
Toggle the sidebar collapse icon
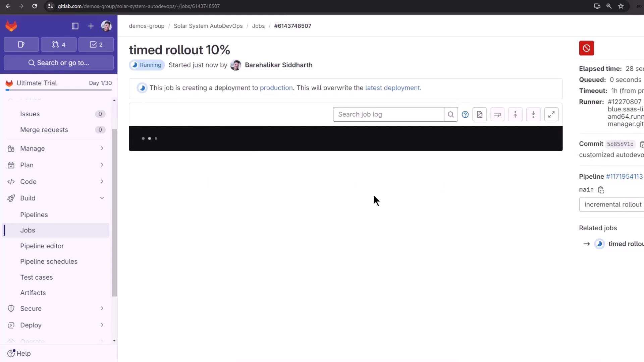click(75, 26)
